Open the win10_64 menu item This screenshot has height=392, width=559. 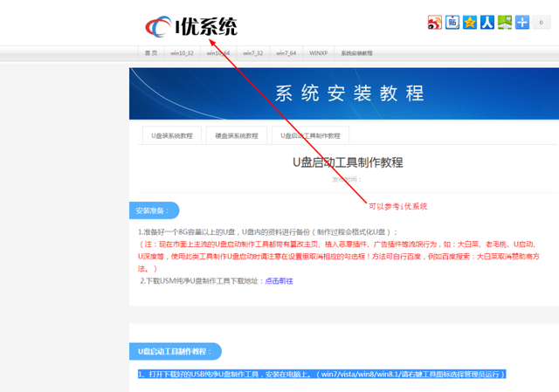tap(217, 53)
